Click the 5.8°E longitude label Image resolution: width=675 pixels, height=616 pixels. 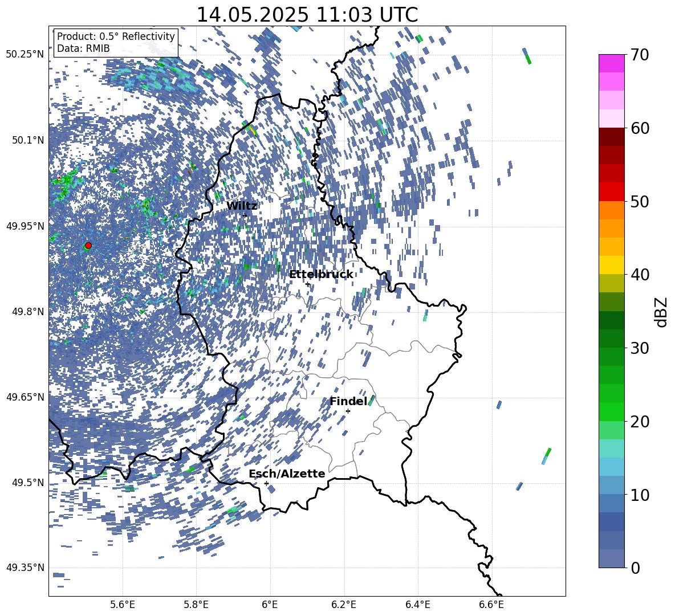coord(196,605)
